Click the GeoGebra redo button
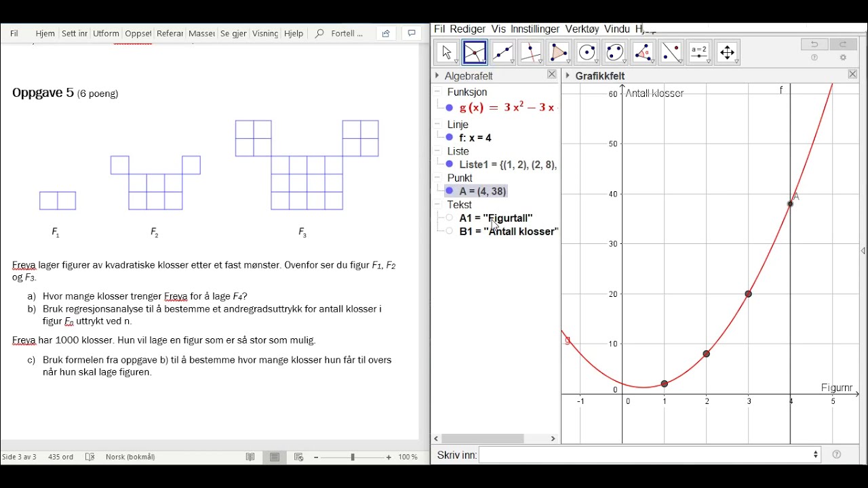This screenshot has height=488, width=868. pos(844,44)
